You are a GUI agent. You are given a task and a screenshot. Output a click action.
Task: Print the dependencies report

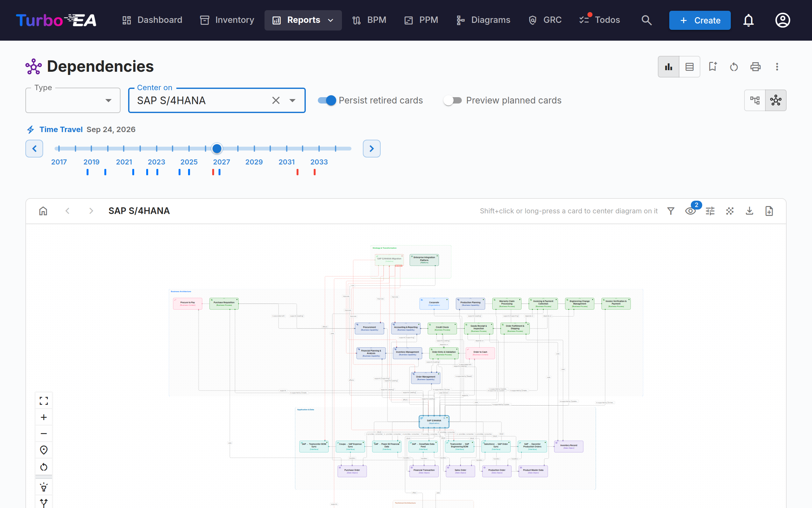(x=755, y=67)
